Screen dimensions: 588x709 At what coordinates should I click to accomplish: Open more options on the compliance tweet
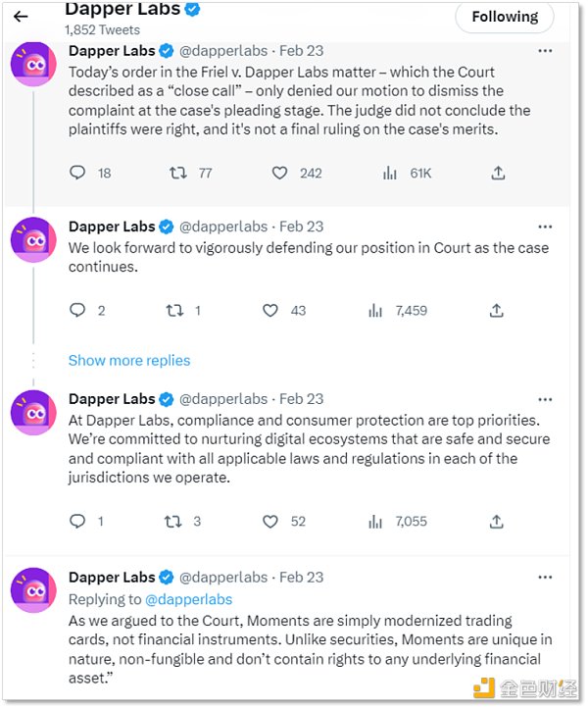tap(546, 399)
